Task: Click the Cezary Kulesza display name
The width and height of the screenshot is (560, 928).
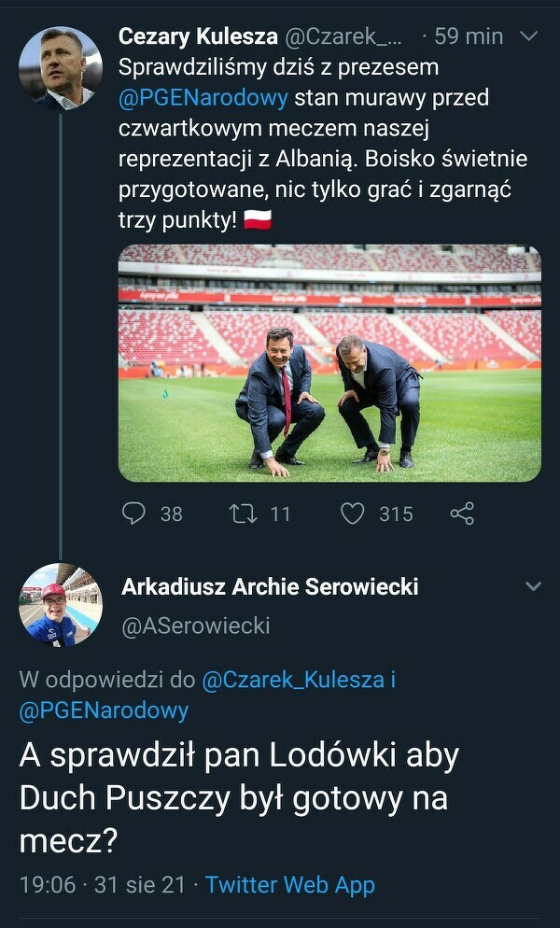Action: point(198,36)
